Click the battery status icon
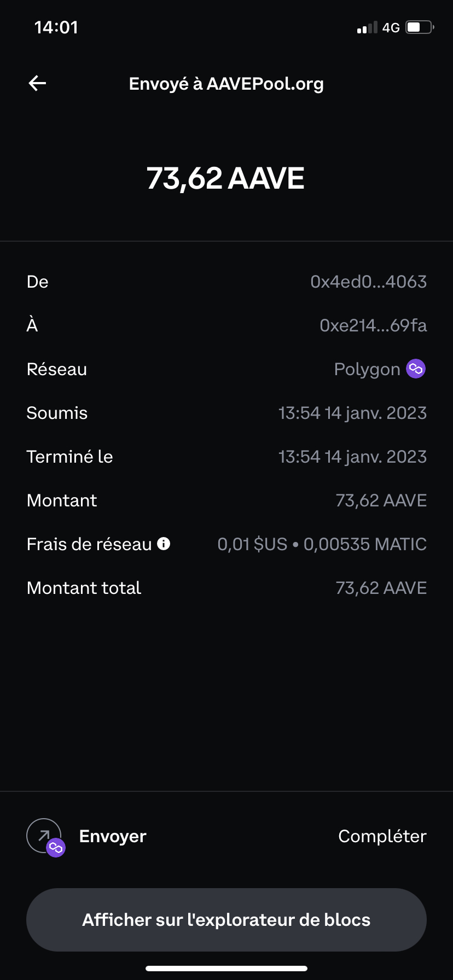 pos(420,27)
